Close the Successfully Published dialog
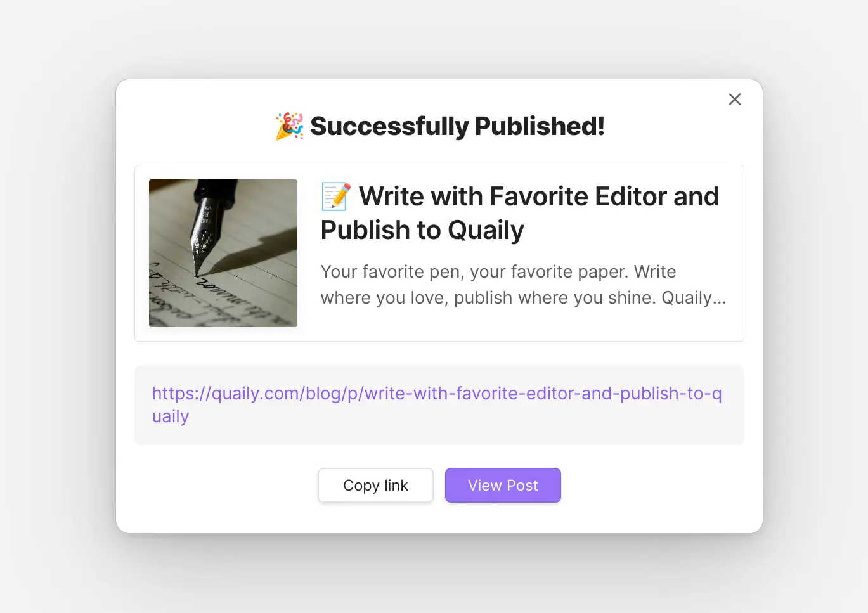Screen dimensions: 868x613 734,100
